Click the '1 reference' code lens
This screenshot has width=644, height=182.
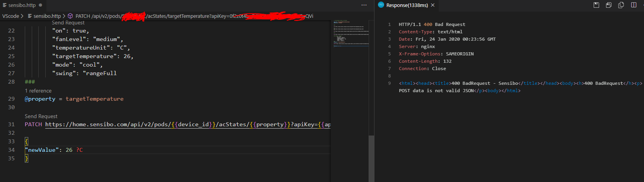coord(38,91)
